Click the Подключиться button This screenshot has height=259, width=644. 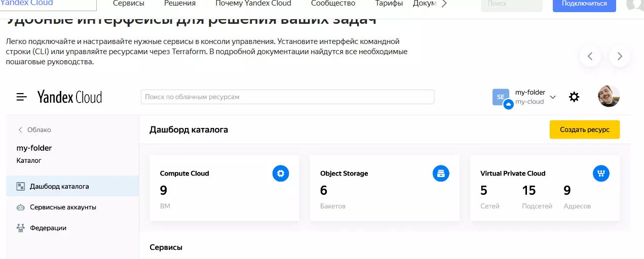pyautogui.click(x=584, y=4)
